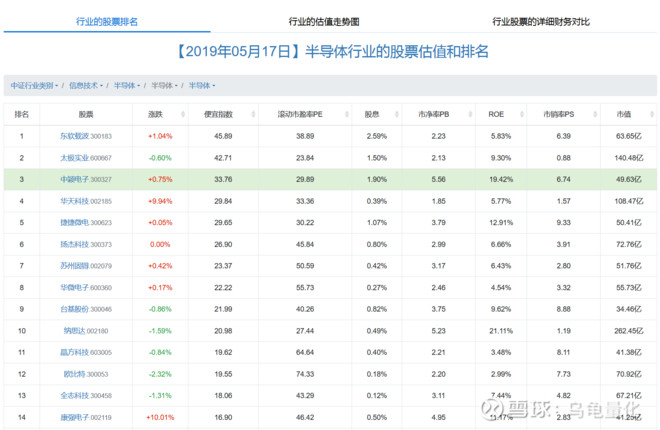The image size is (660, 430).
Task: Select the -2.32% change cell
Action: (x=160, y=374)
